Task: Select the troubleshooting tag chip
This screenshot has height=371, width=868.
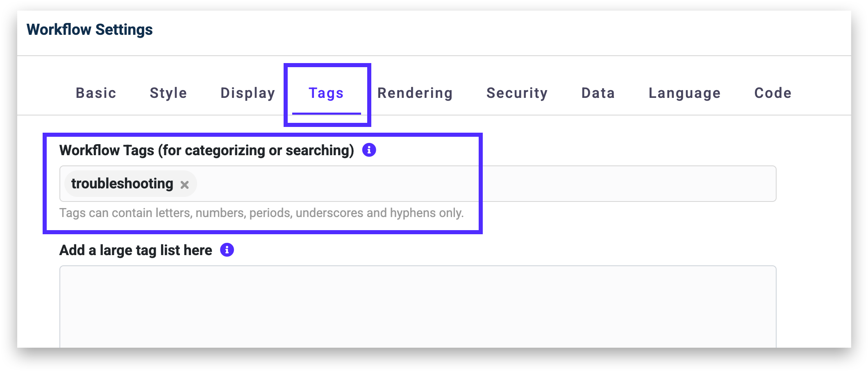Action: point(122,184)
